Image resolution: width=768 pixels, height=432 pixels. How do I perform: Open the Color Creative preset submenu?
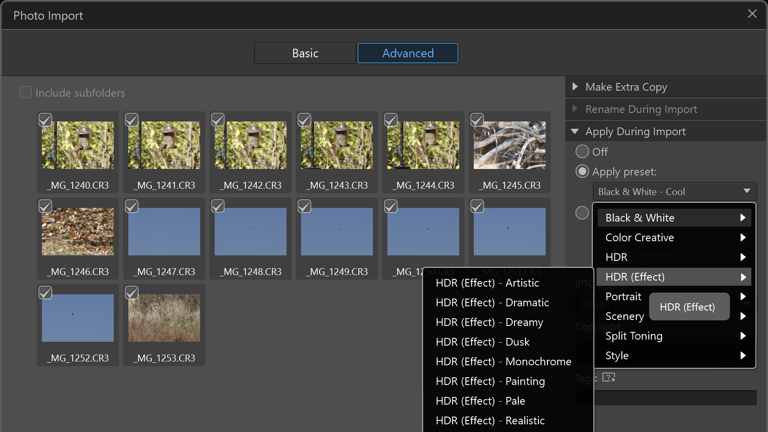[674, 238]
